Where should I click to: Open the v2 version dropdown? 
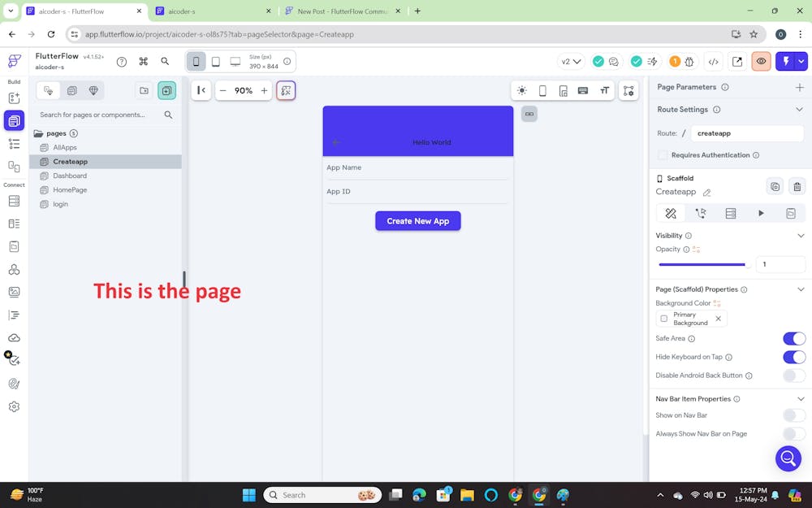[571, 62]
